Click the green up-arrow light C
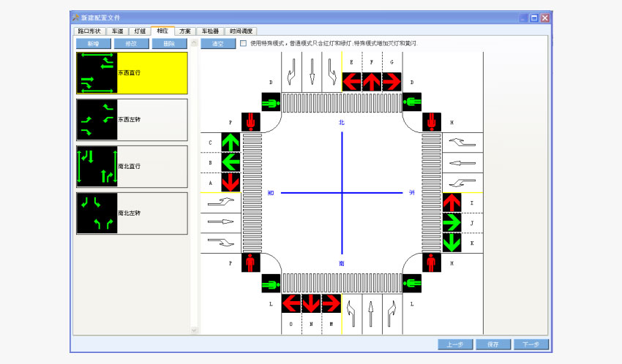Image resolution: width=622 pixels, height=364 pixels. [231, 142]
